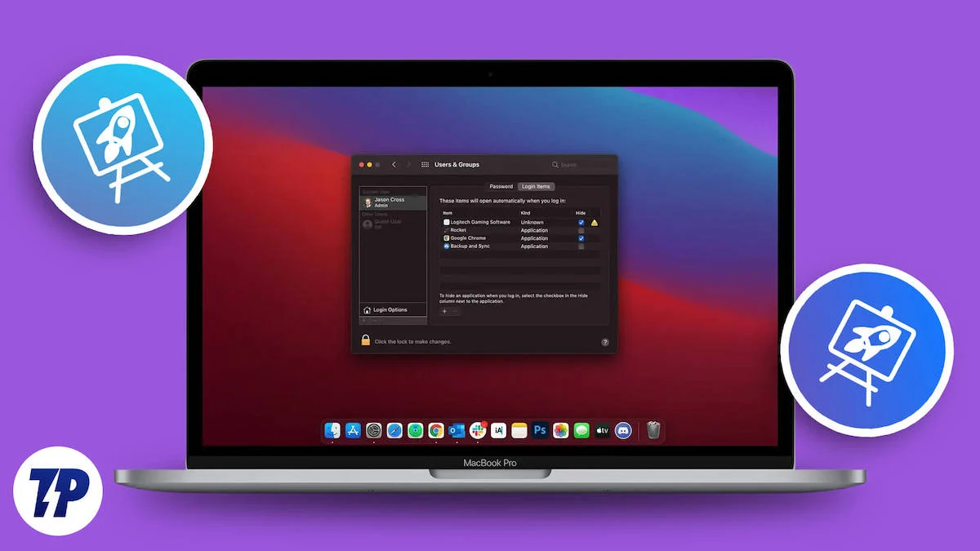Open Finder from the Dock
This screenshot has width=980, height=551.
point(332,430)
